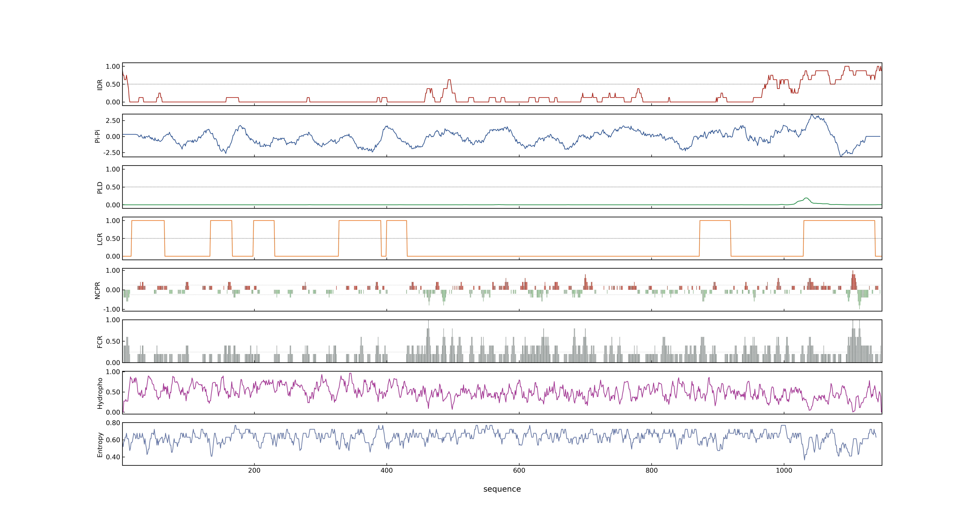980x523 pixels.
Task: Click the 1.00 tick on IDR axis
Action: click(x=113, y=67)
